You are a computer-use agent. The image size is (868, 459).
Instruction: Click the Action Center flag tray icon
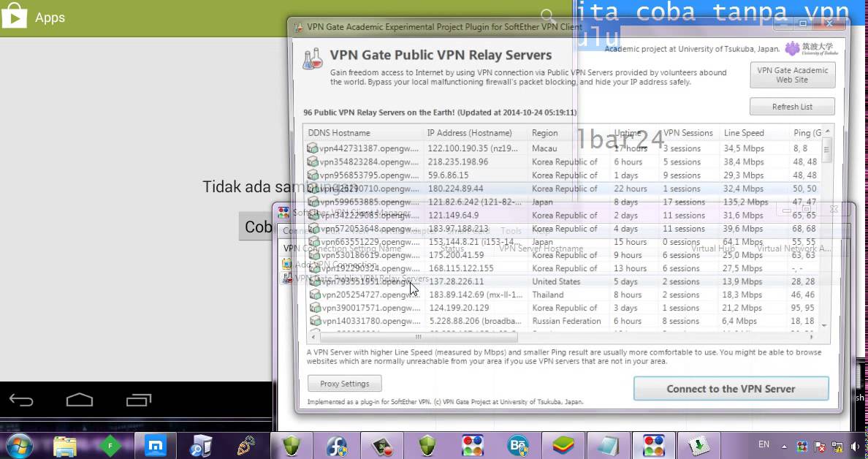(820, 447)
